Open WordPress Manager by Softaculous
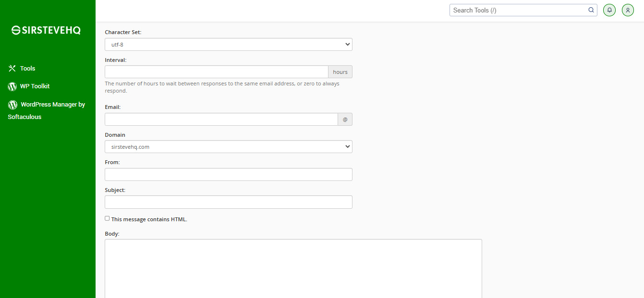Screen dimensions: 644x298 point(47,110)
